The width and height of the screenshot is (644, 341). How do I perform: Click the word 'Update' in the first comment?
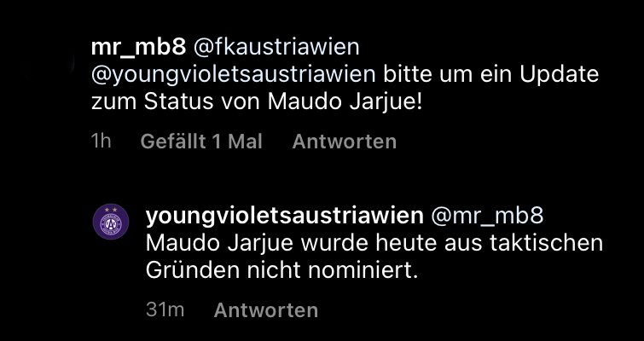tap(559, 76)
